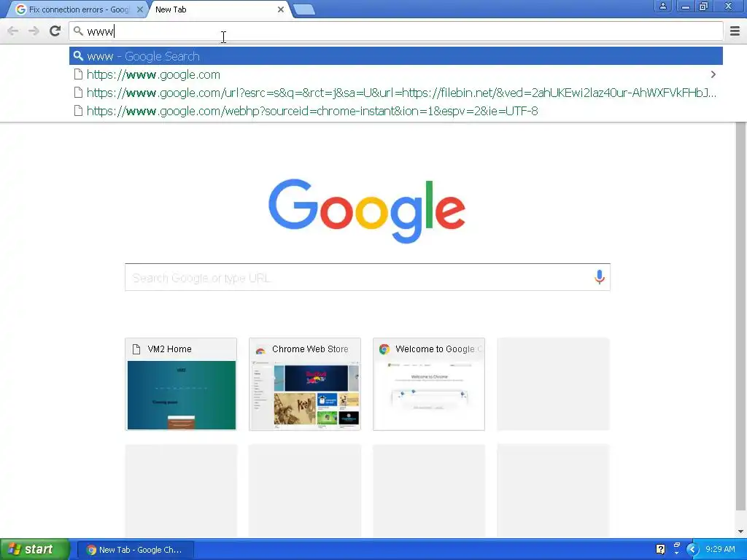This screenshot has height=560, width=747.
Task: Click the chevron on the google.com suggestion
Action: [713, 74]
